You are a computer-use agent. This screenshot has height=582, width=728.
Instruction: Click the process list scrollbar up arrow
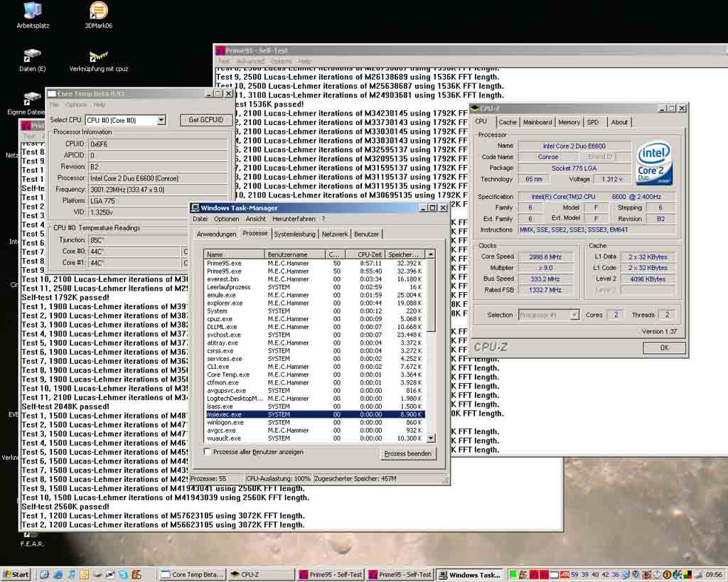click(x=431, y=254)
